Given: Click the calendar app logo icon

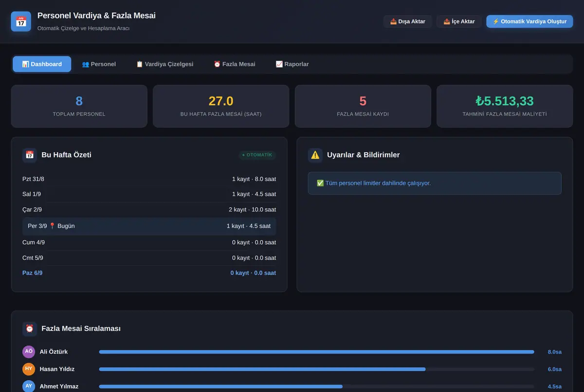Looking at the screenshot, I should pos(21,21).
